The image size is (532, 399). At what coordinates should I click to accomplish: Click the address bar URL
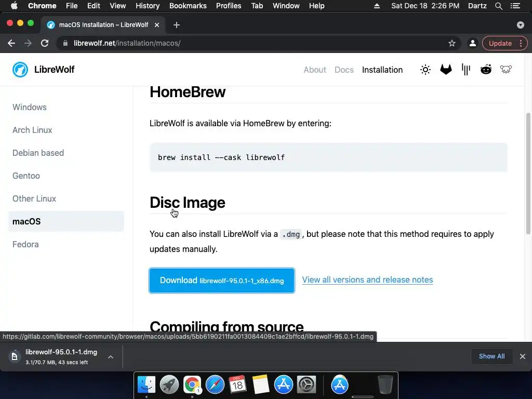click(127, 43)
